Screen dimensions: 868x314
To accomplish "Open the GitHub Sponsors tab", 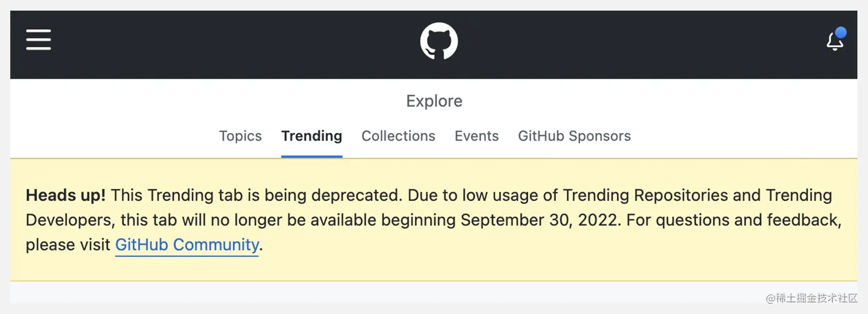I will click(x=574, y=136).
